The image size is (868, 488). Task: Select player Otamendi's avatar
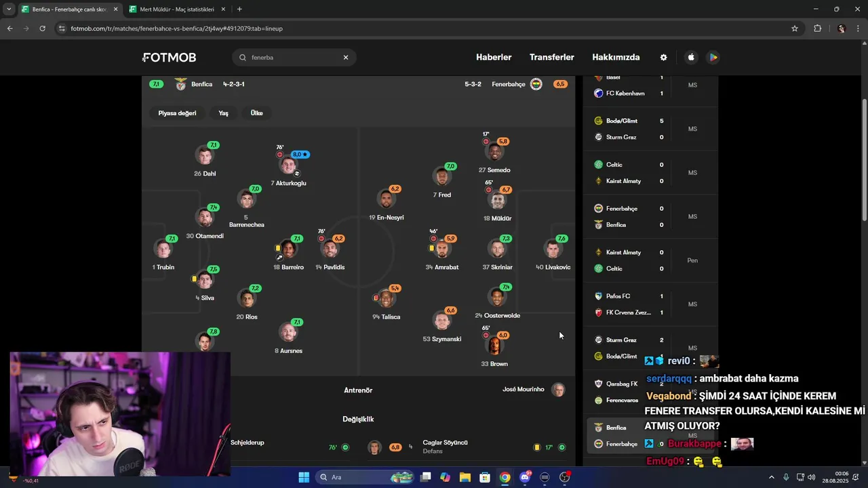(x=204, y=218)
